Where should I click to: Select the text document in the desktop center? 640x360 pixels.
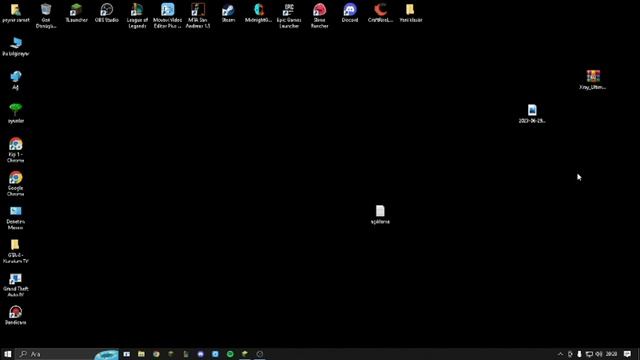click(380, 214)
